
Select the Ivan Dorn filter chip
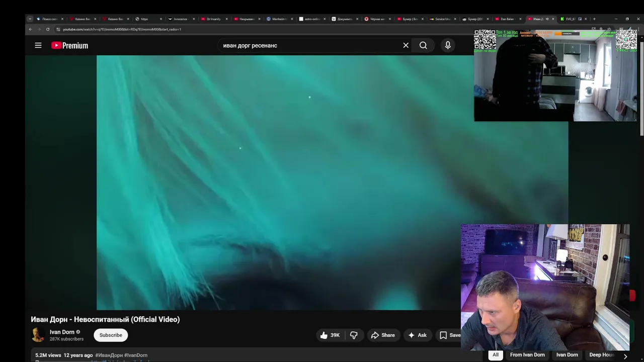point(567,355)
